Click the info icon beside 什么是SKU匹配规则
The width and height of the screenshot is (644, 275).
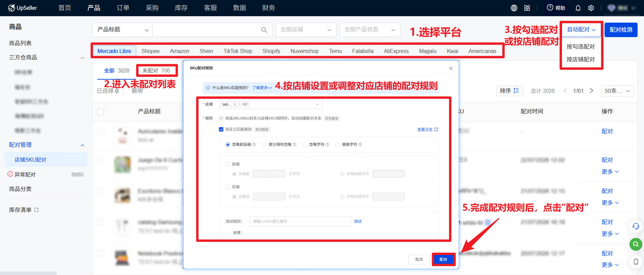(x=208, y=88)
